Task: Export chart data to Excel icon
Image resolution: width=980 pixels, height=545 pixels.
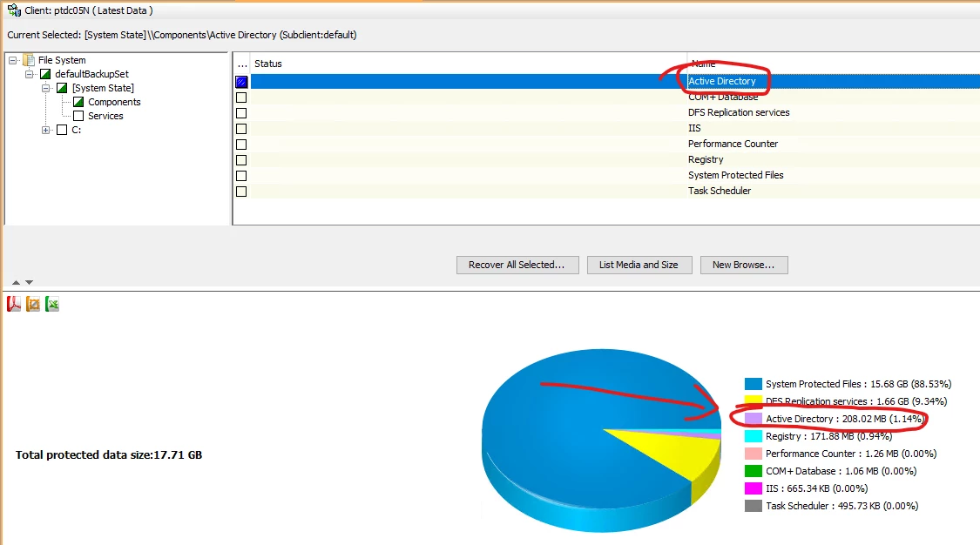Action: point(52,304)
